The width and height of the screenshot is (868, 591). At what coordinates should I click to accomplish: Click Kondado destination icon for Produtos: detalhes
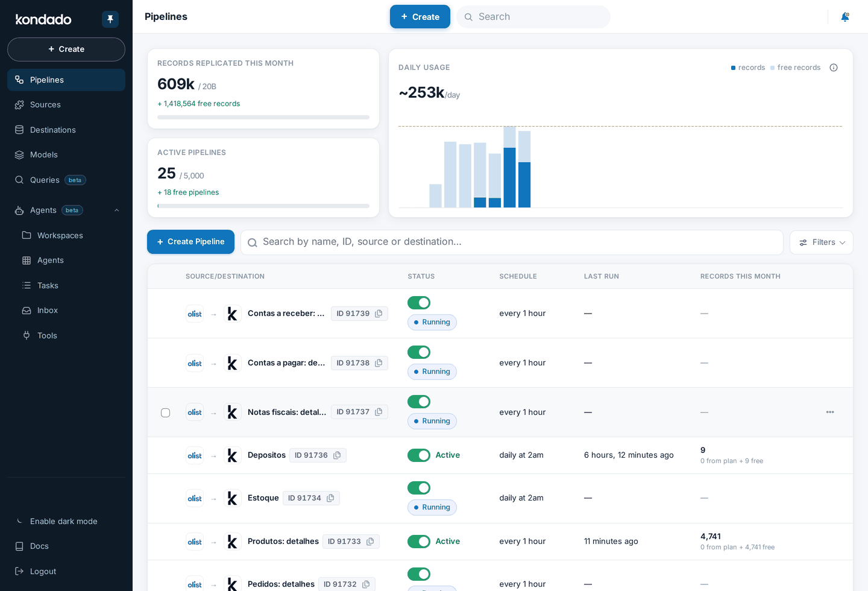coord(232,542)
